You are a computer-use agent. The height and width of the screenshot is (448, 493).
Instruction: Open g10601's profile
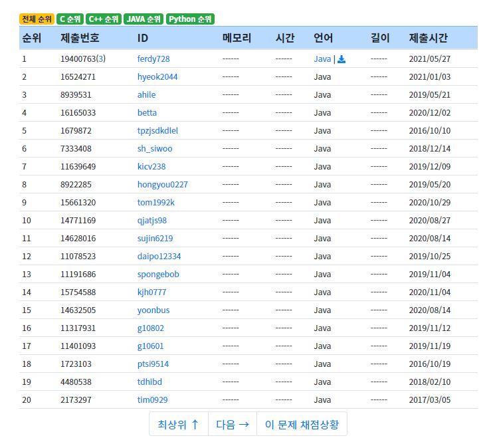(150, 346)
